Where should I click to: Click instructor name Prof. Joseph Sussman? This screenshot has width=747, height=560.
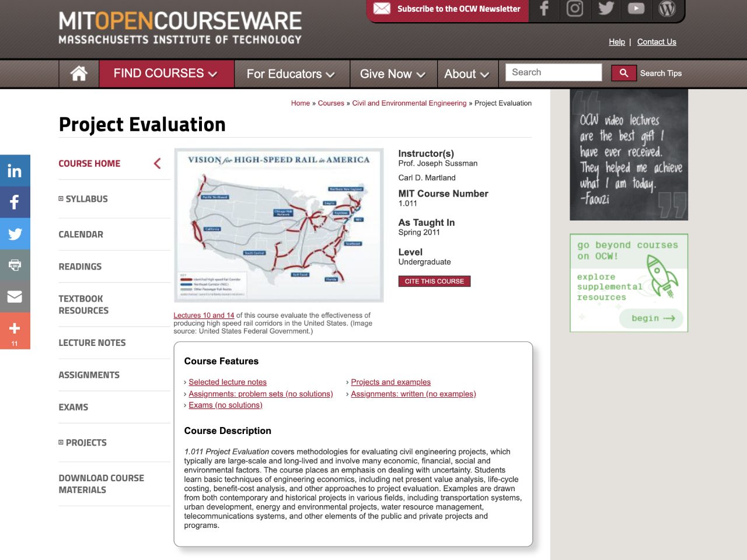[x=438, y=163]
